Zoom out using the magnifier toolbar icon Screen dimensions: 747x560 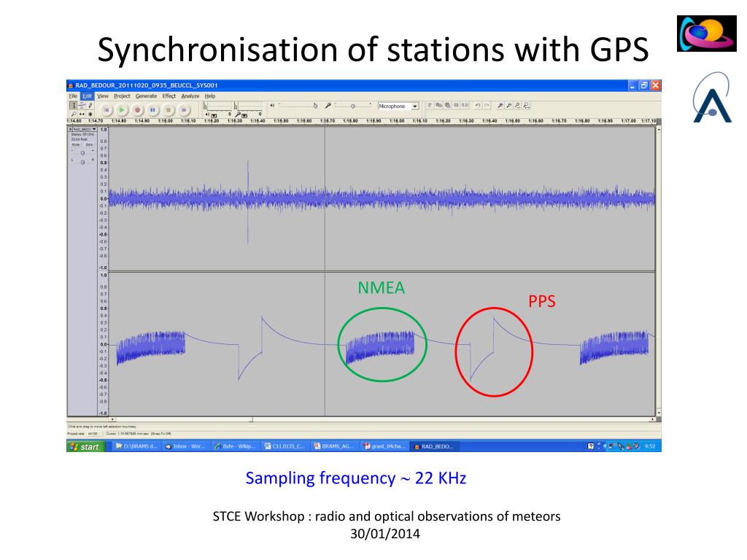[508, 105]
